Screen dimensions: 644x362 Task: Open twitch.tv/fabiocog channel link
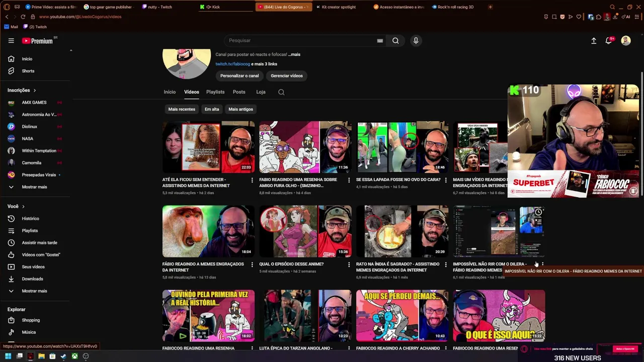(x=232, y=64)
